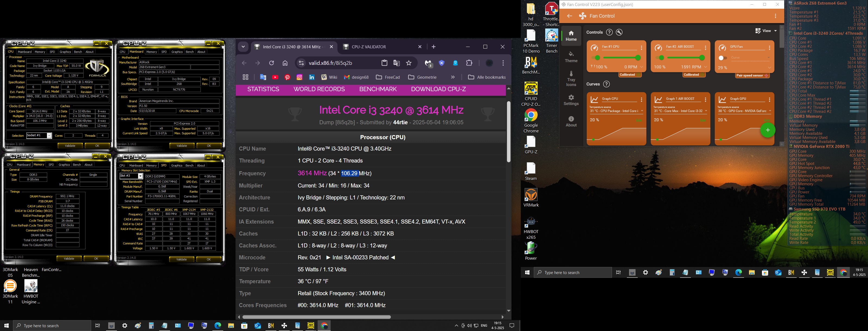Toggle Fan #1 CPU control switch
The height and width of the screenshot is (331, 868).
coord(595,58)
